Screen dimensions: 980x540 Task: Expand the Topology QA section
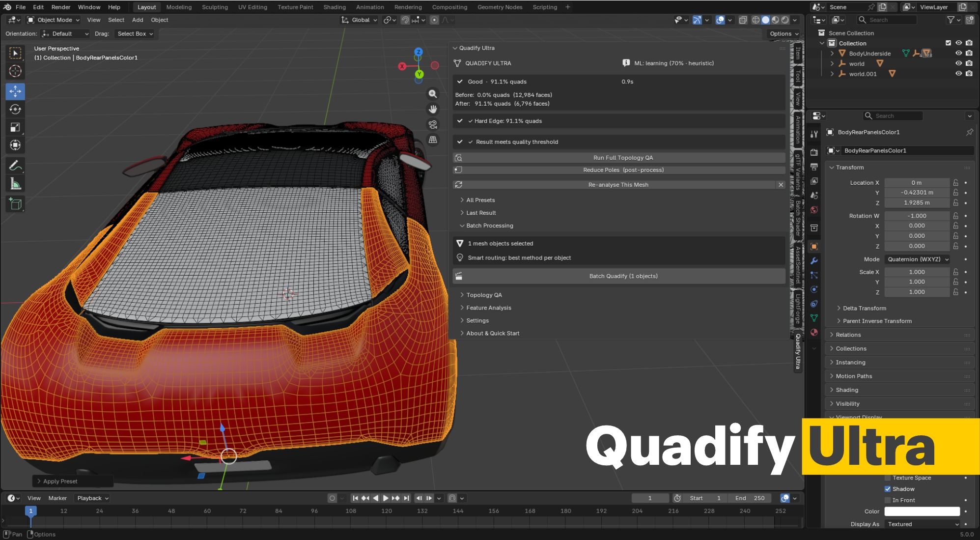point(484,295)
